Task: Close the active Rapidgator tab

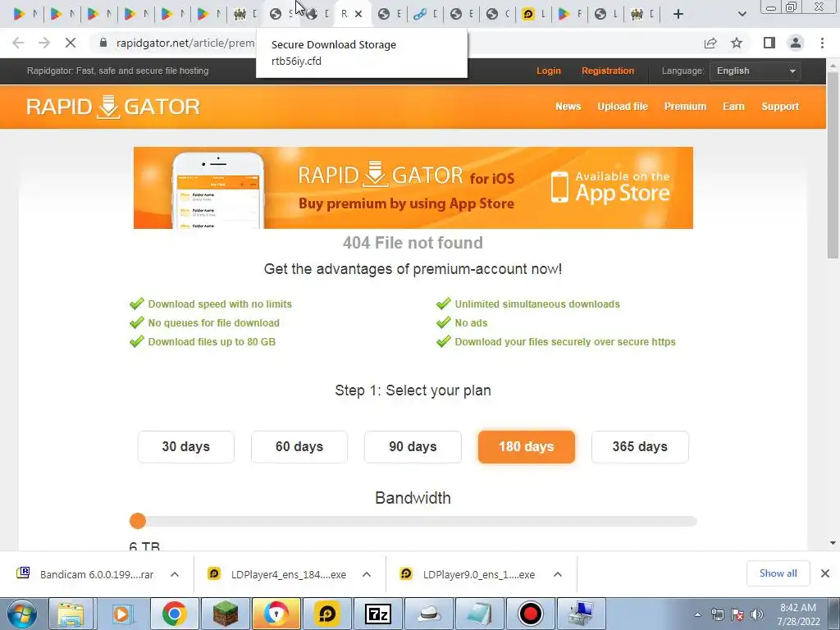Action: (358, 15)
